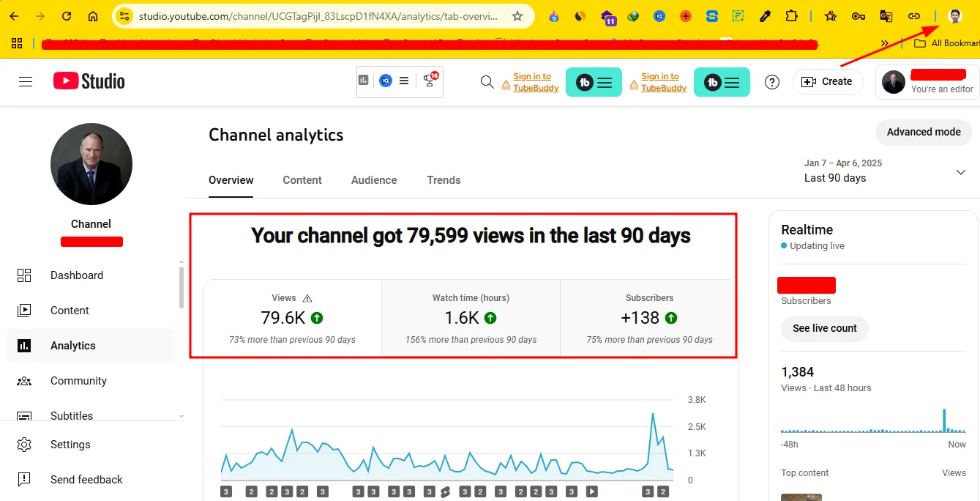Viewport: 980px width, 501px height.
Task: Switch to the Audience tab
Action: [x=374, y=180]
